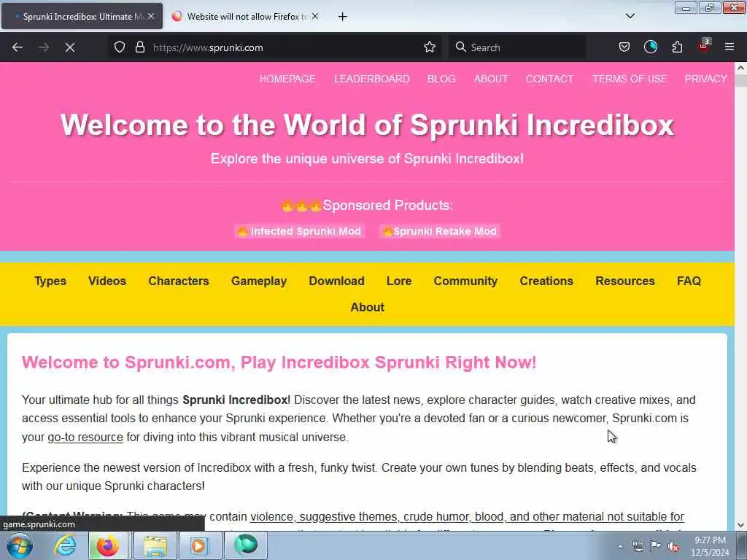Open the Infected Sprunki Mod sponsored link
Image resolution: width=747 pixels, height=560 pixels.
pyautogui.click(x=300, y=231)
